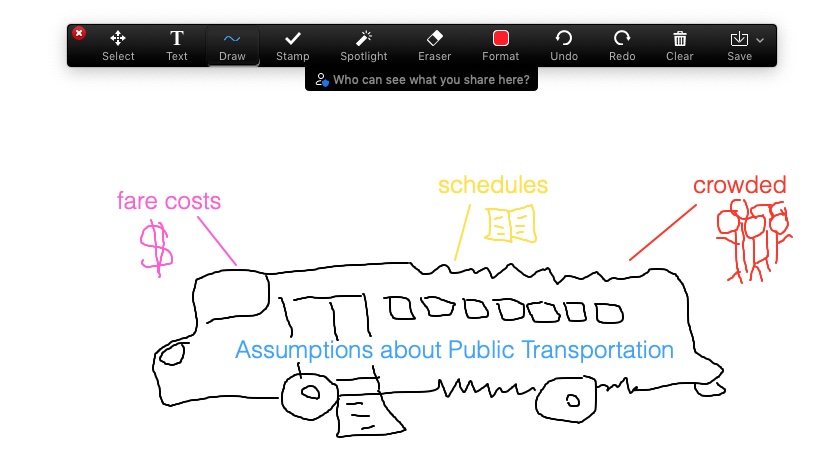
Task: Click the pink 'fare costs' label
Action: tap(169, 200)
